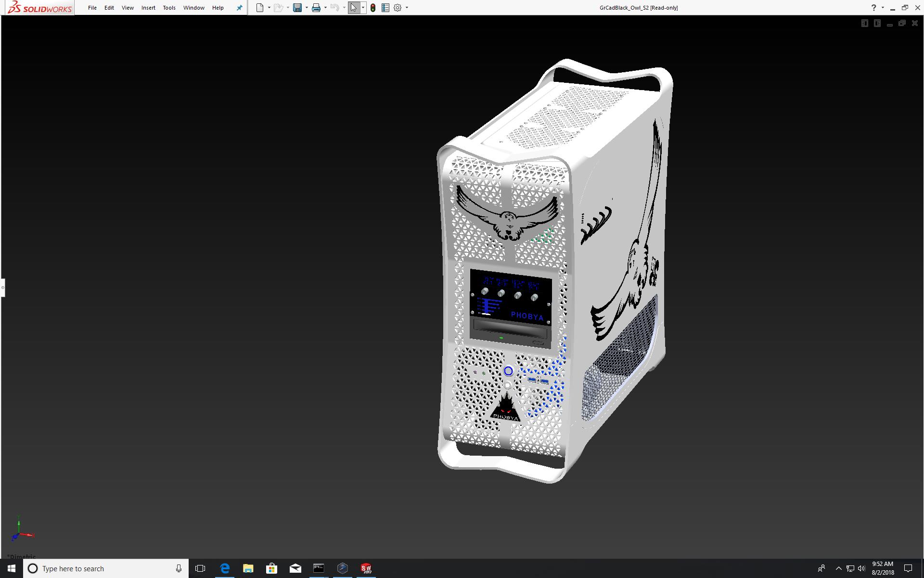Open the Insert menu

148,8
